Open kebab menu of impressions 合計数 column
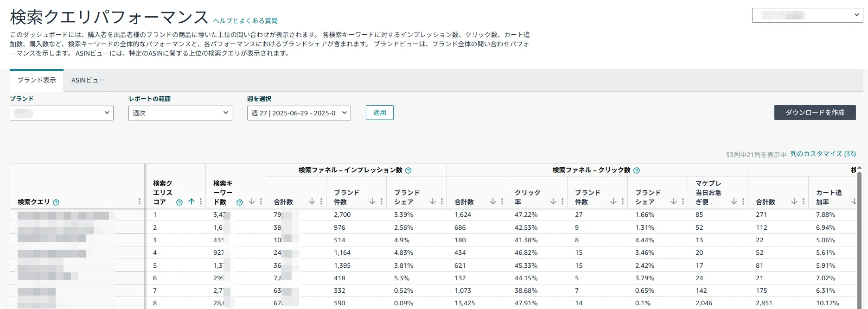This screenshot has height=309, width=868. (321, 202)
